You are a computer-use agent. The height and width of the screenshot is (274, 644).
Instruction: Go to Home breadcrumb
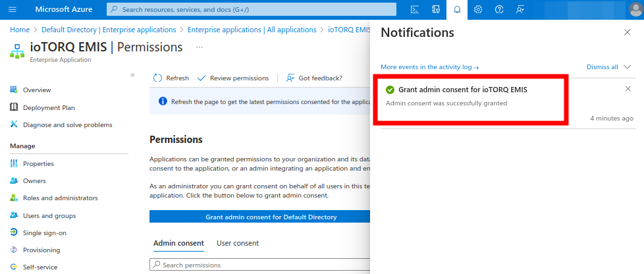[x=20, y=30]
